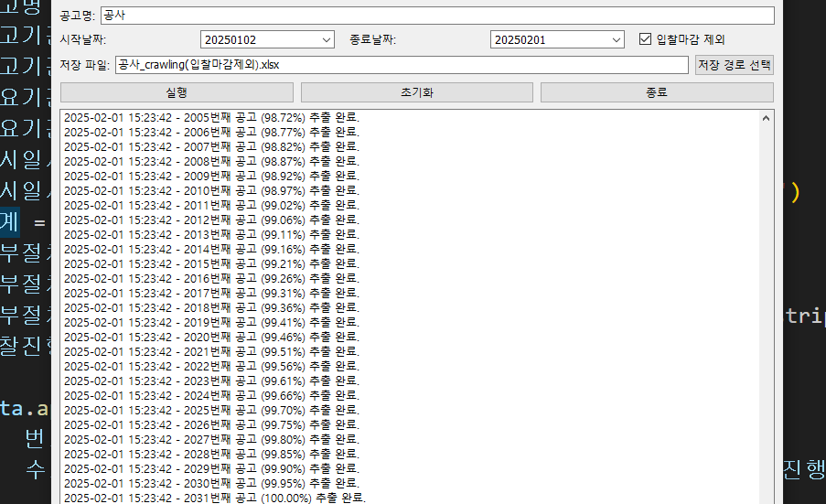
Task: Click the log panel vertical scrollbar track
Action: click(x=766, y=311)
